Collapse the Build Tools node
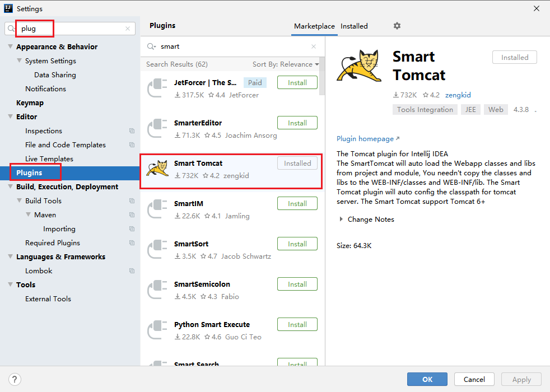This screenshot has width=550, height=392. click(19, 201)
